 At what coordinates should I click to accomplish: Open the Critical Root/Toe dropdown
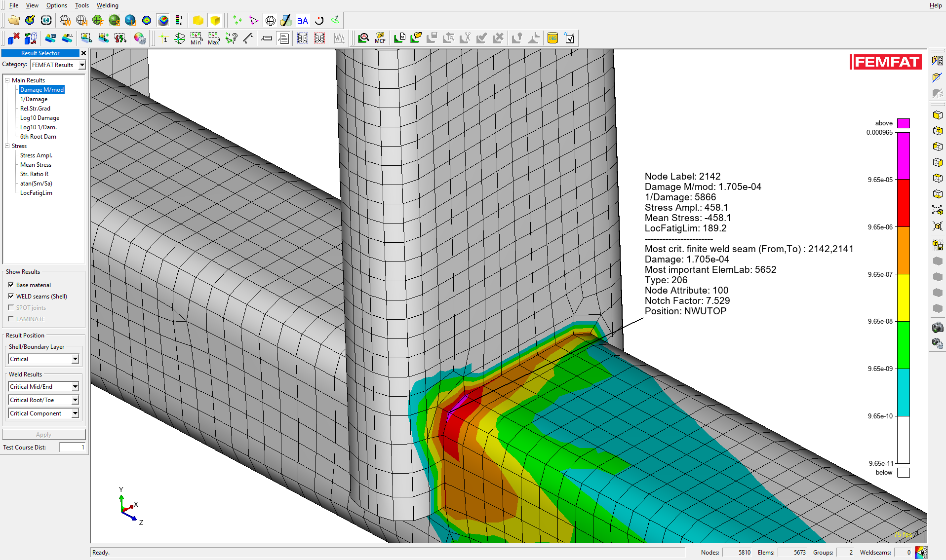(x=75, y=400)
